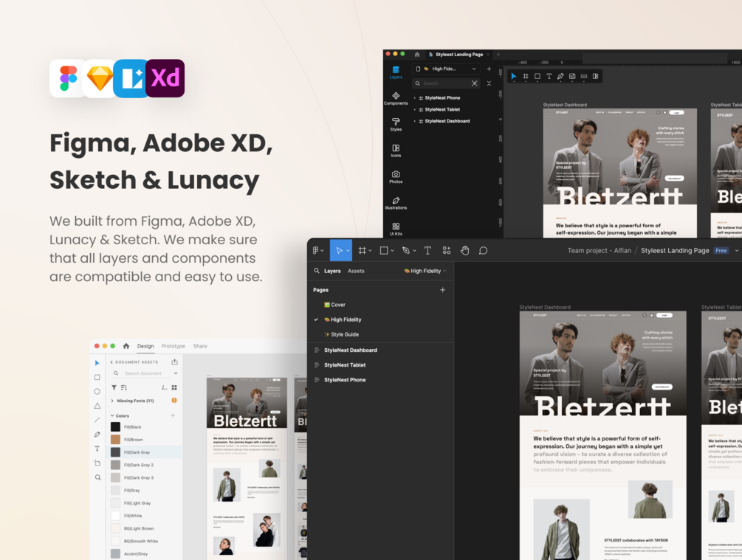
Task: Select the Pen tool in Figma toolbar
Action: point(406,251)
